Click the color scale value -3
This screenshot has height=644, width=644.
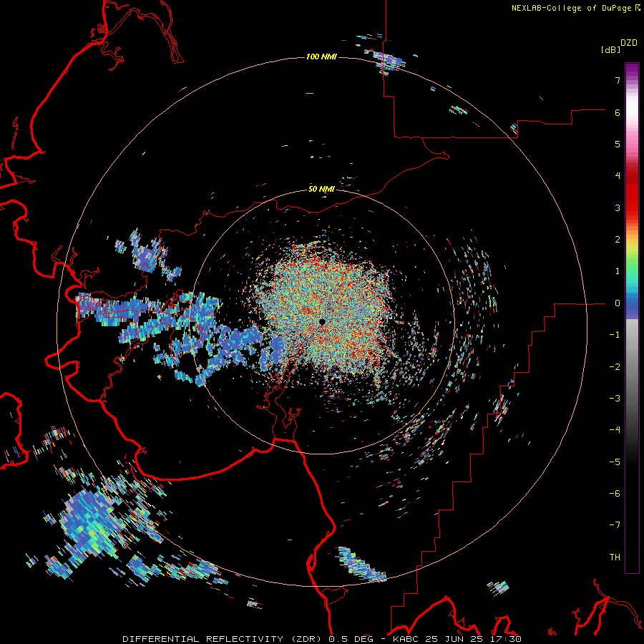tap(615, 399)
